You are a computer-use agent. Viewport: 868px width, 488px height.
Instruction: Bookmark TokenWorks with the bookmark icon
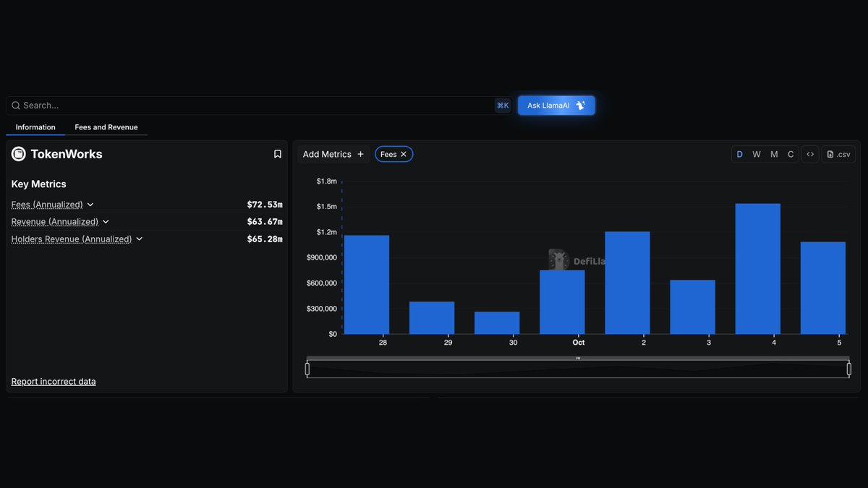[x=277, y=154]
